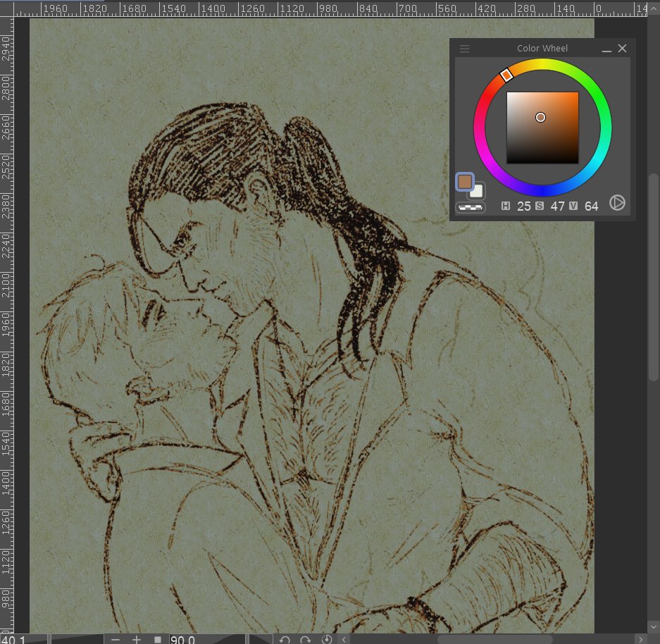This screenshot has height=644, width=660.
Task: Select the white sub color swatch
Action: coord(478,191)
